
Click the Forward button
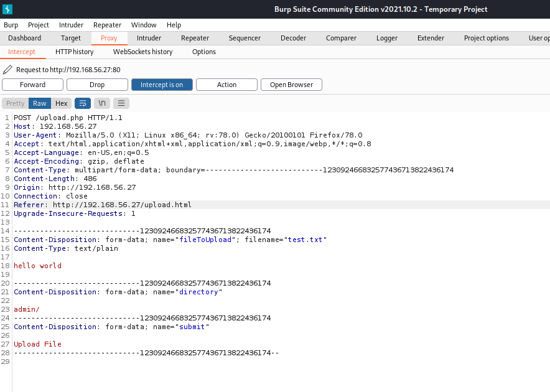pos(32,85)
